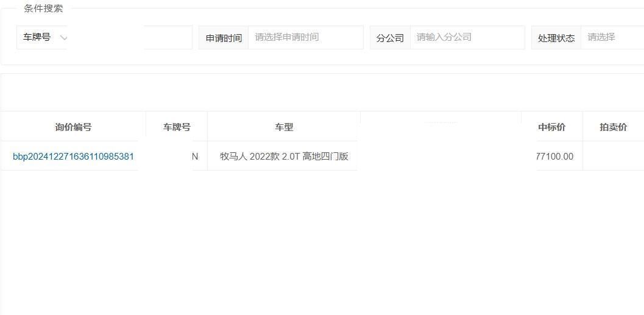The height and width of the screenshot is (315, 644).
Task: Click the 处理状态 filter label
Action: pyautogui.click(x=556, y=38)
